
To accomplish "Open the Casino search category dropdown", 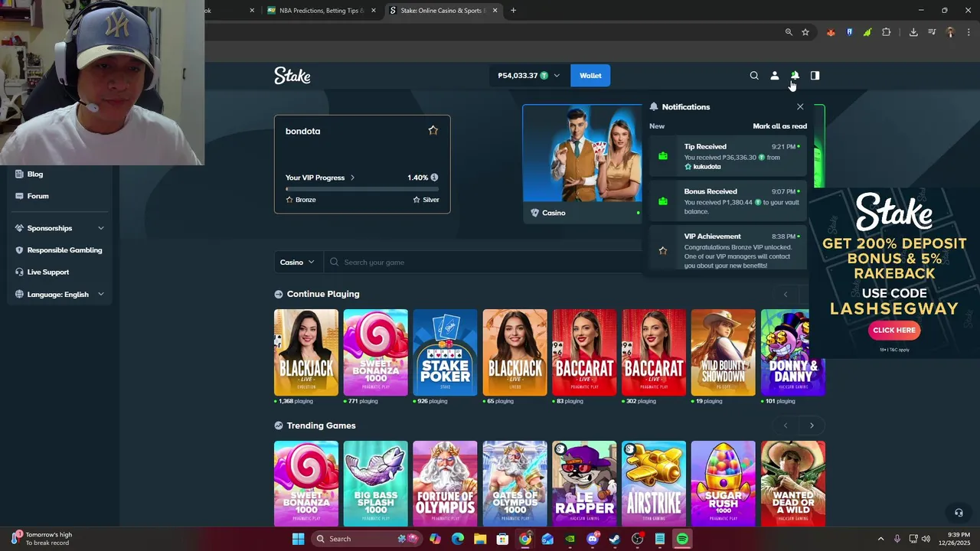I will point(298,262).
